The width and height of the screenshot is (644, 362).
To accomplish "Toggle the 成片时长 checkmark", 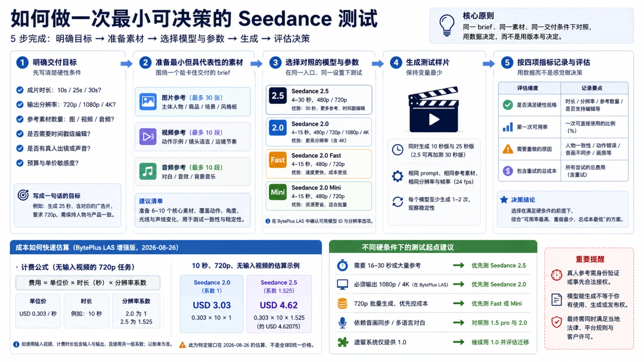I will click(20, 90).
